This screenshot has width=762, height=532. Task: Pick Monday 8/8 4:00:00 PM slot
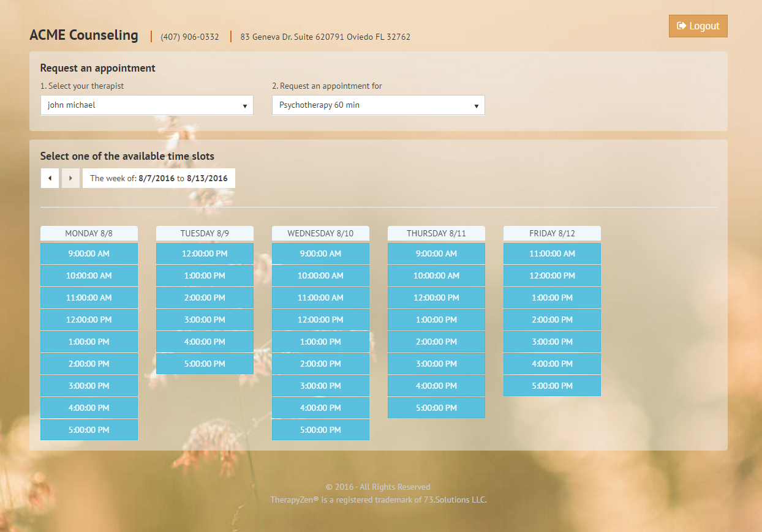[x=89, y=408]
